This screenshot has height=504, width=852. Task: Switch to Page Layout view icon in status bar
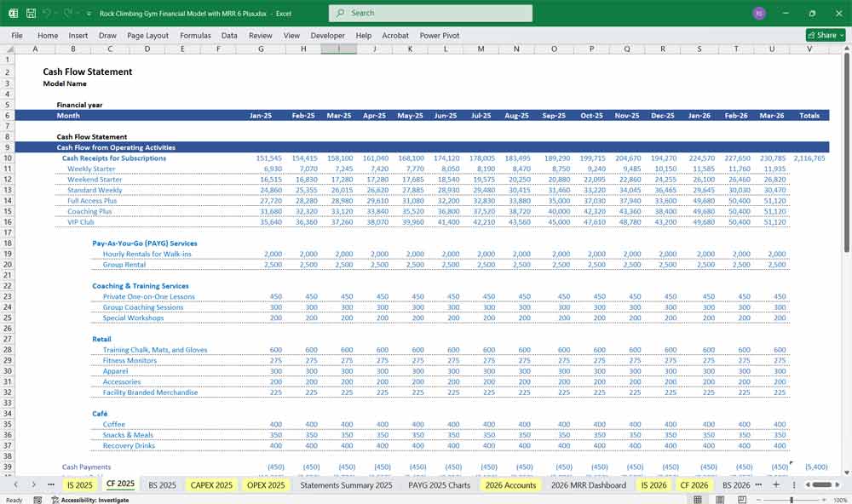720,499
